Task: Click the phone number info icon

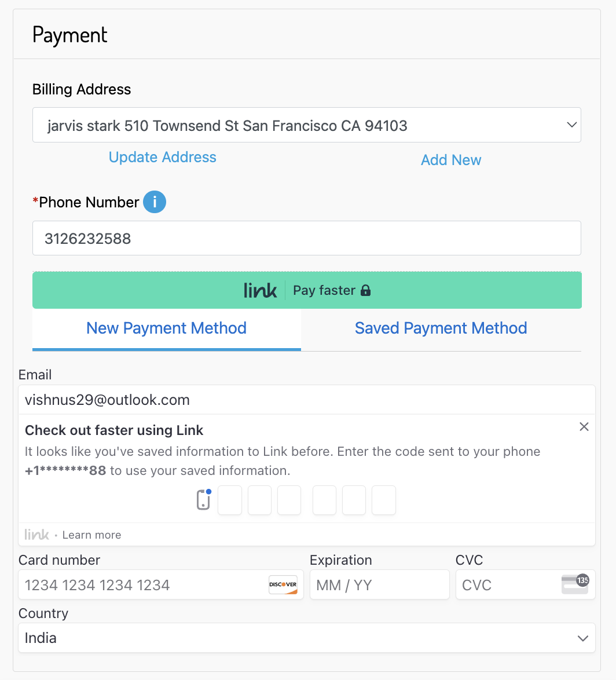Action: point(155,202)
